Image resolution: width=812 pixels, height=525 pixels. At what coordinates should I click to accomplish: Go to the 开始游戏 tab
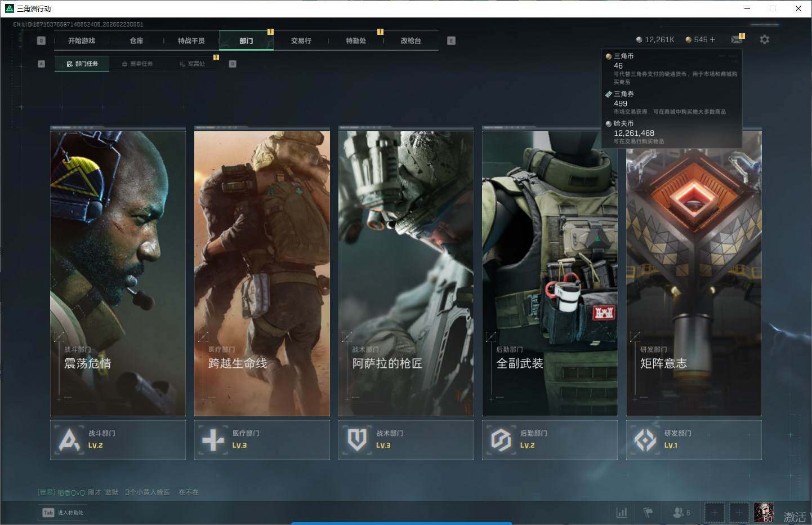82,41
